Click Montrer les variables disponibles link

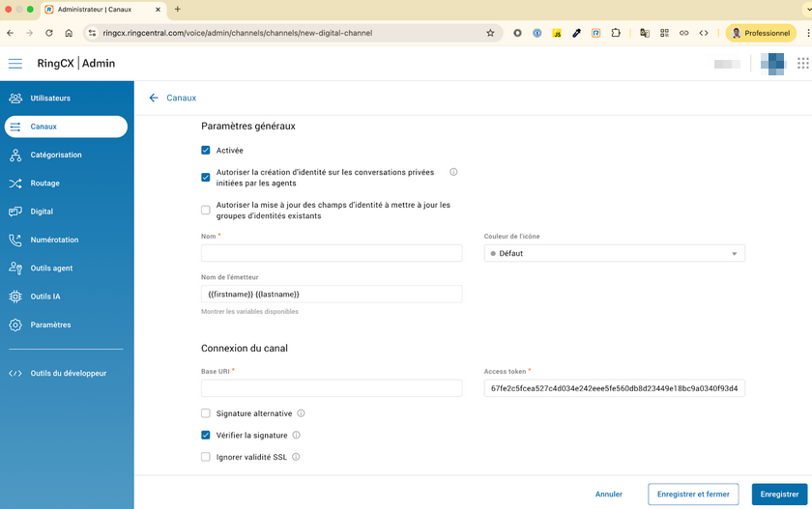click(249, 312)
